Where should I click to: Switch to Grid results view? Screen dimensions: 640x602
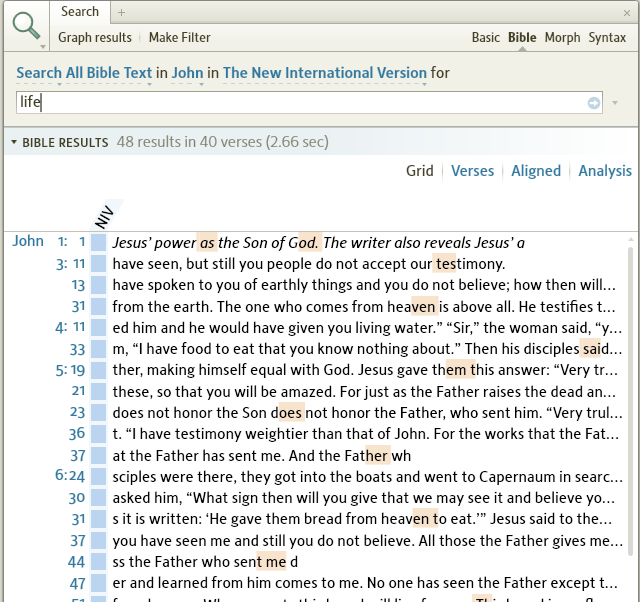coord(420,171)
